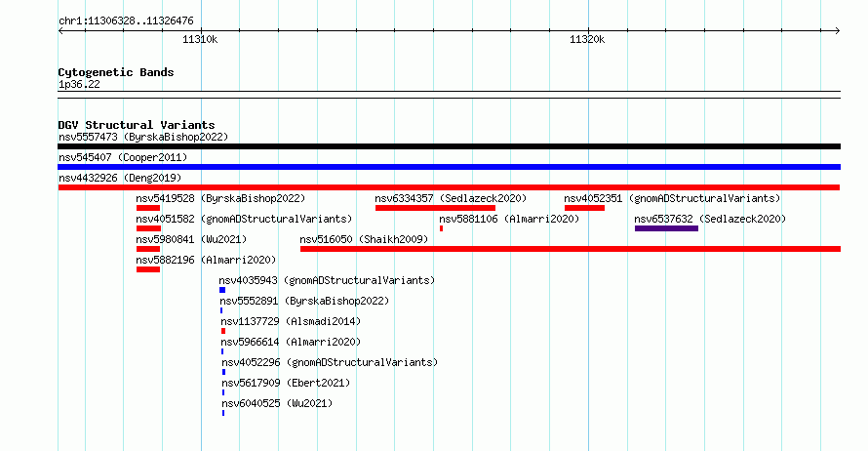Select the black nsv5557473 variant bar
This screenshot has width=868, height=451.
[449, 146]
